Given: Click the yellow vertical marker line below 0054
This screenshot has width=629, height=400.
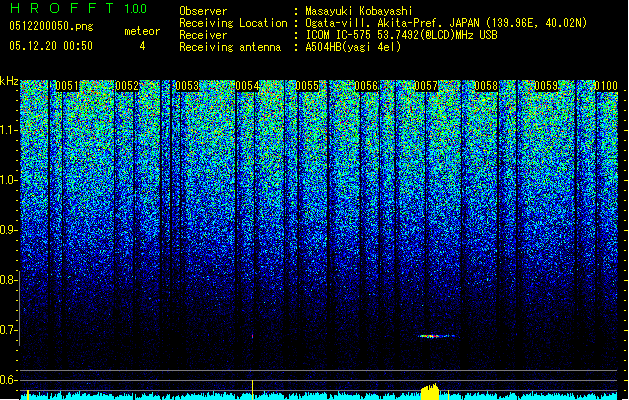Looking at the screenshot, I should 252,390.
